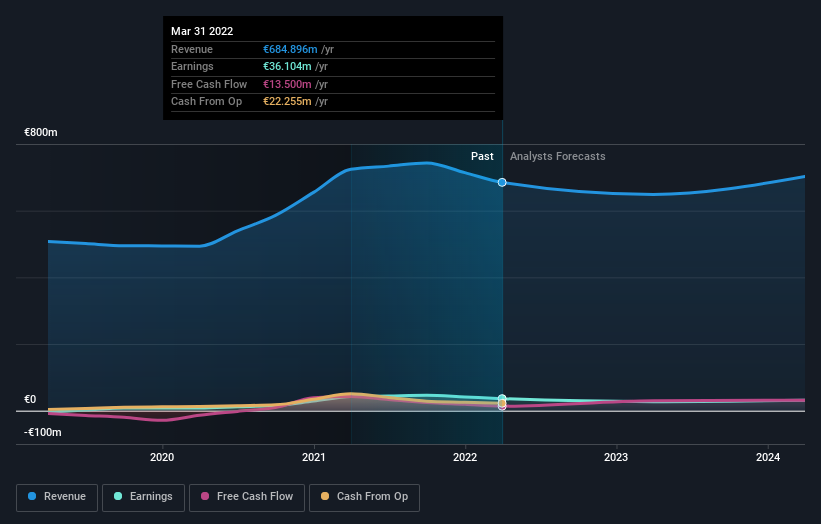821x524 pixels.
Task: Toggle the Cash From Op legend button
Action: click(364, 497)
